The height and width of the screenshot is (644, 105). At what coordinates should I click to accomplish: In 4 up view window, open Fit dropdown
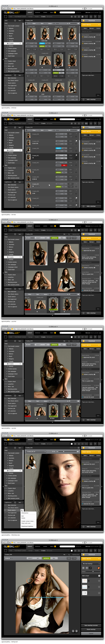pos(65,234)
